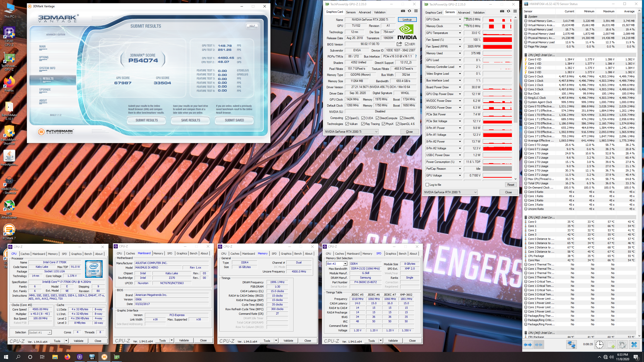Image resolution: width=644 pixels, height=362 pixels.
Task: Open the This PC desktop icon
Action: 9,11
